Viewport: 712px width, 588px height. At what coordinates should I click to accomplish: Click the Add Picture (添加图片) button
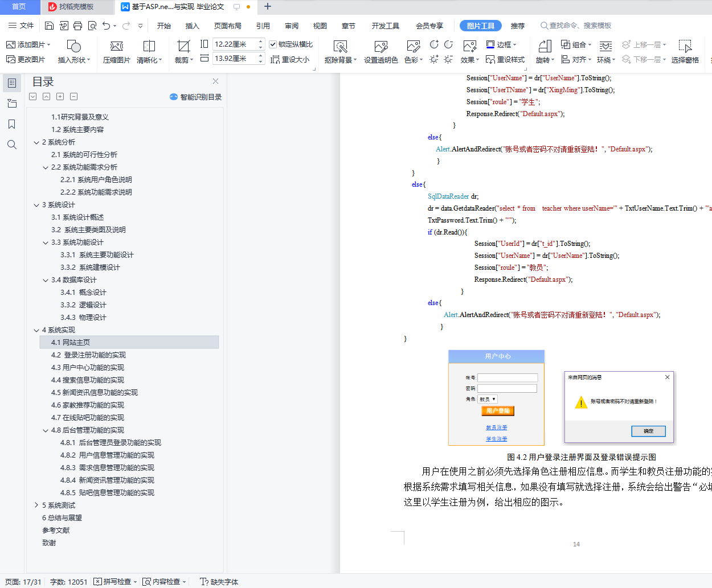[28, 44]
